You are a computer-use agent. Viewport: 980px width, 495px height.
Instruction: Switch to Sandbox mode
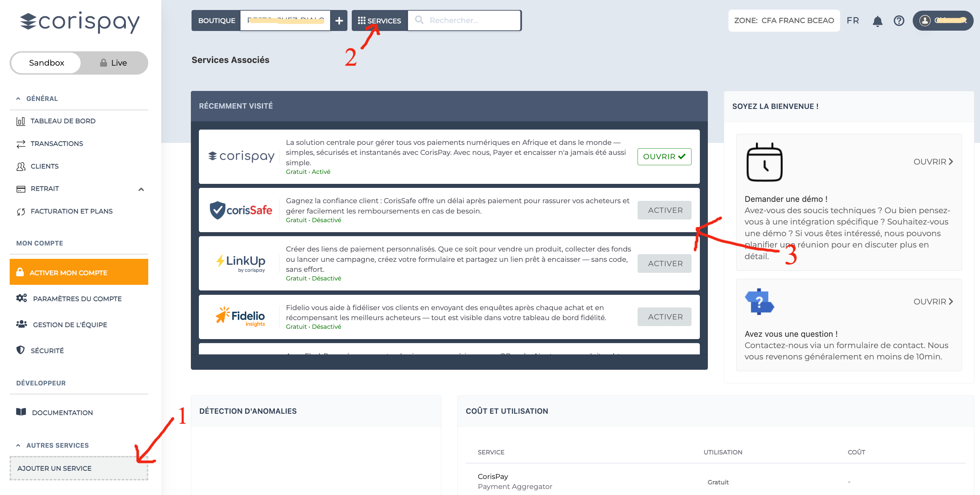(46, 63)
